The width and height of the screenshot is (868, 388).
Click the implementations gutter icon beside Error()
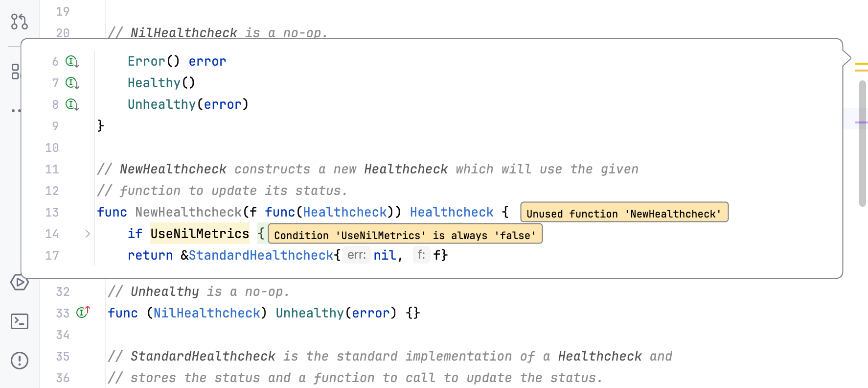(72, 62)
